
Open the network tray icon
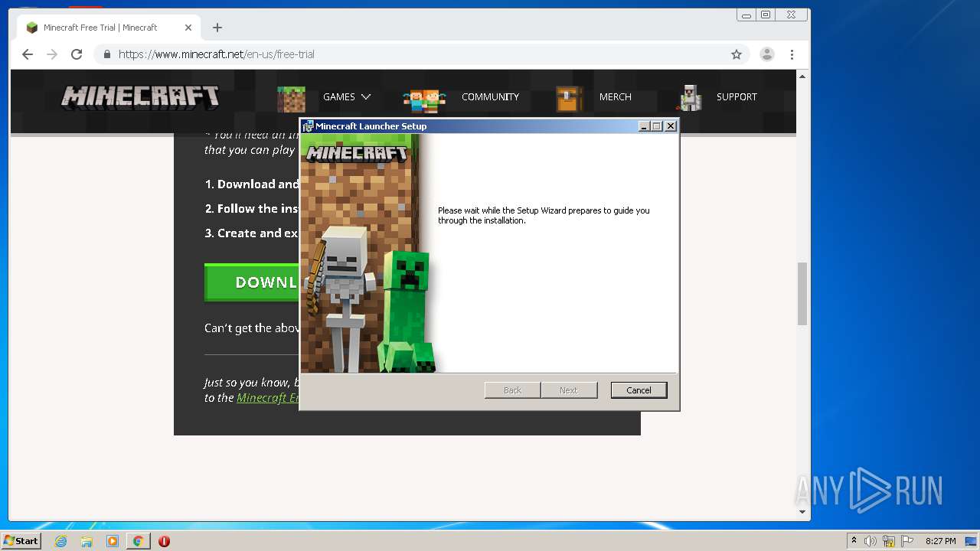point(889,541)
